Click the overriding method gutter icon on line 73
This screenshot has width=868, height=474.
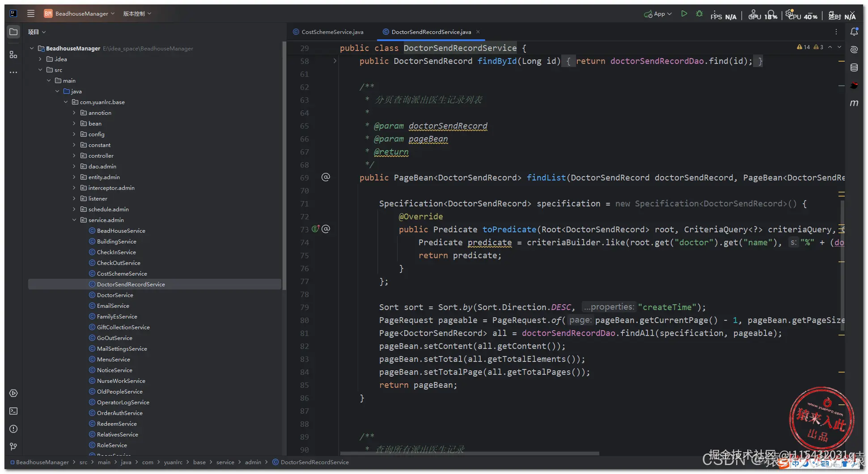pos(315,229)
